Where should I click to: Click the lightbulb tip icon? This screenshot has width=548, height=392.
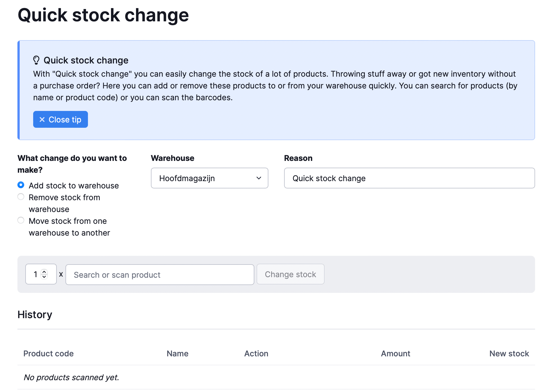pos(36,60)
